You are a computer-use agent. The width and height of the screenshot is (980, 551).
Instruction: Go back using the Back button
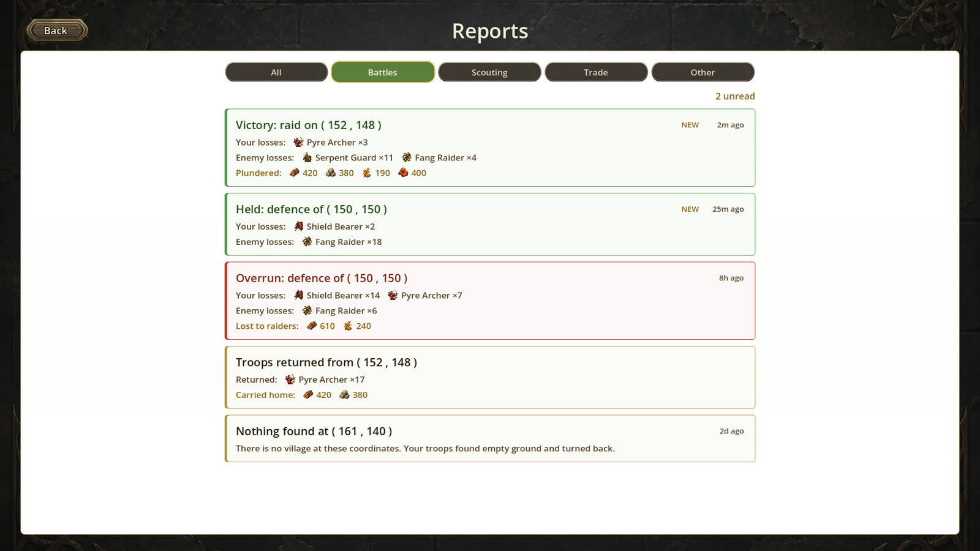pyautogui.click(x=56, y=30)
